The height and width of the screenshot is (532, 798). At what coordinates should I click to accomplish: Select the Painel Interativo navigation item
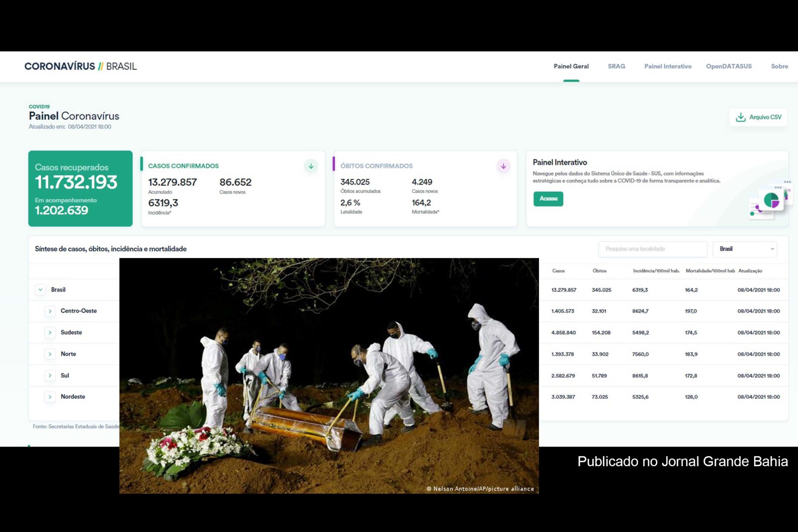click(x=667, y=66)
